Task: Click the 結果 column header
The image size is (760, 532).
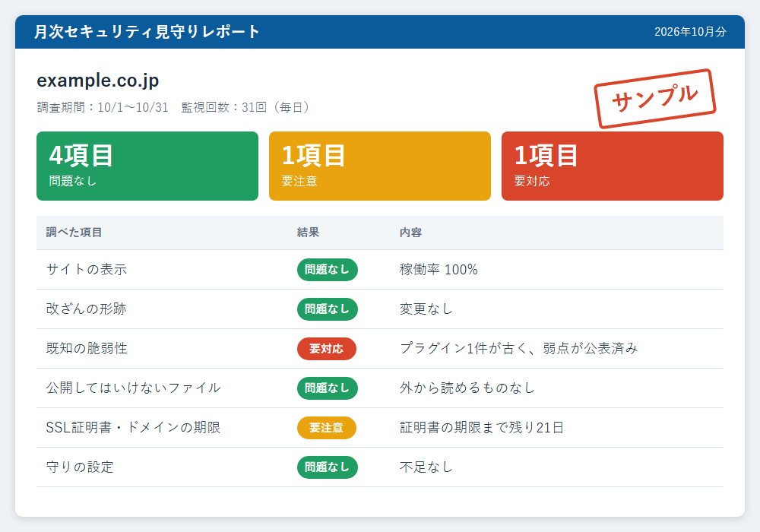Action: (x=309, y=233)
